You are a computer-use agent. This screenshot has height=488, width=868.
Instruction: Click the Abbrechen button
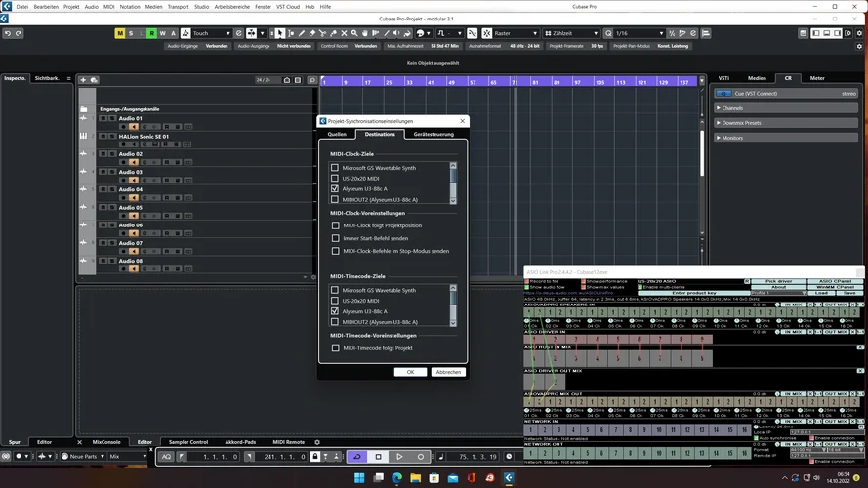click(x=448, y=372)
